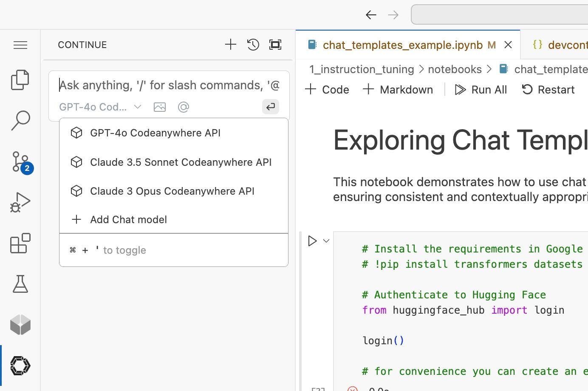Open Continue session history

(253, 44)
